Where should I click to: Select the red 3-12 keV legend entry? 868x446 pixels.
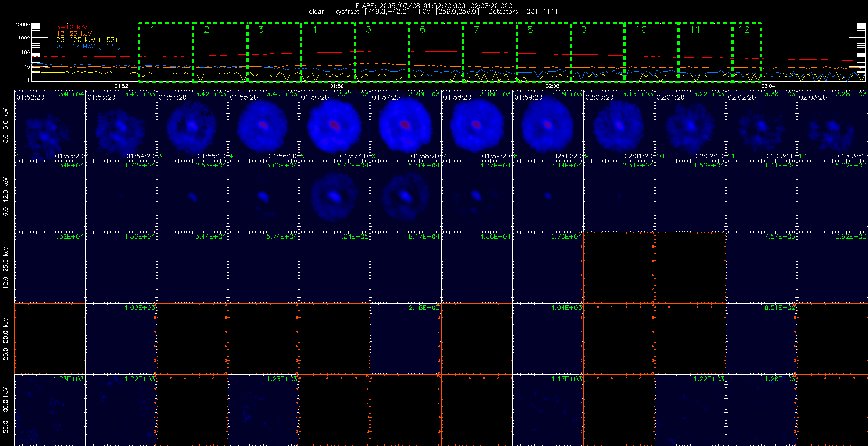point(72,28)
